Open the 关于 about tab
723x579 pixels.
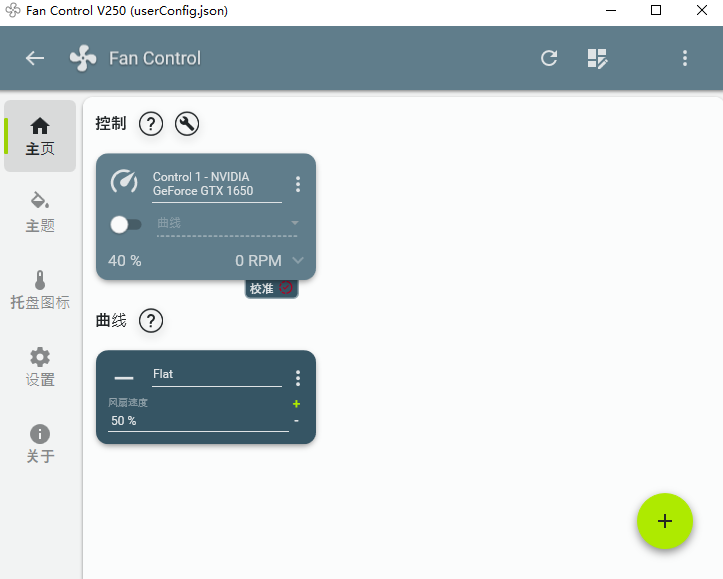[40, 443]
